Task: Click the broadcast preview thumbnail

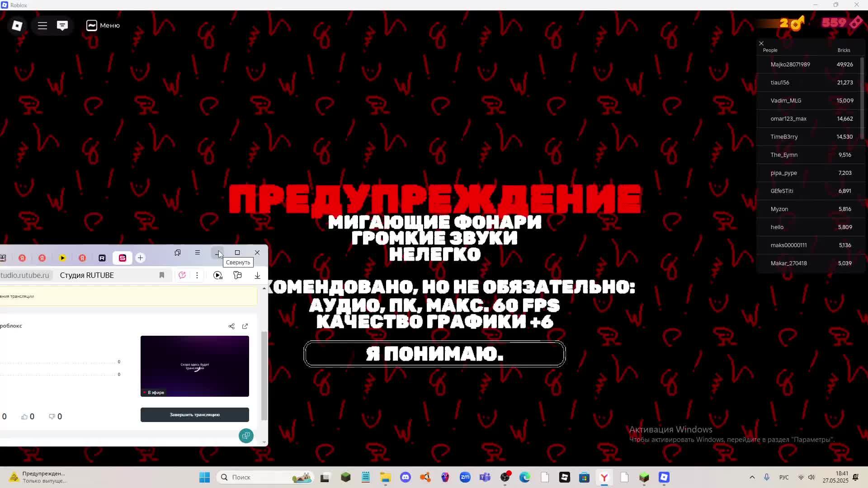Action: 194,366
